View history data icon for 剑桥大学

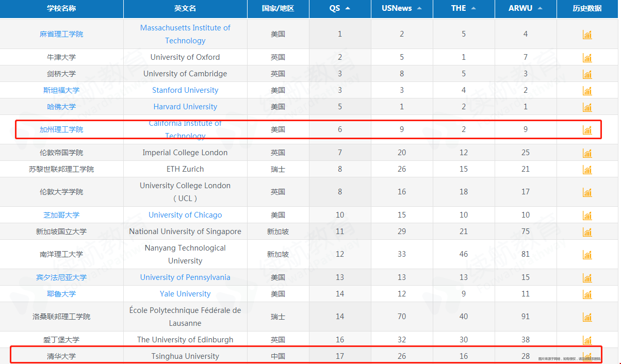tap(587, 74)
